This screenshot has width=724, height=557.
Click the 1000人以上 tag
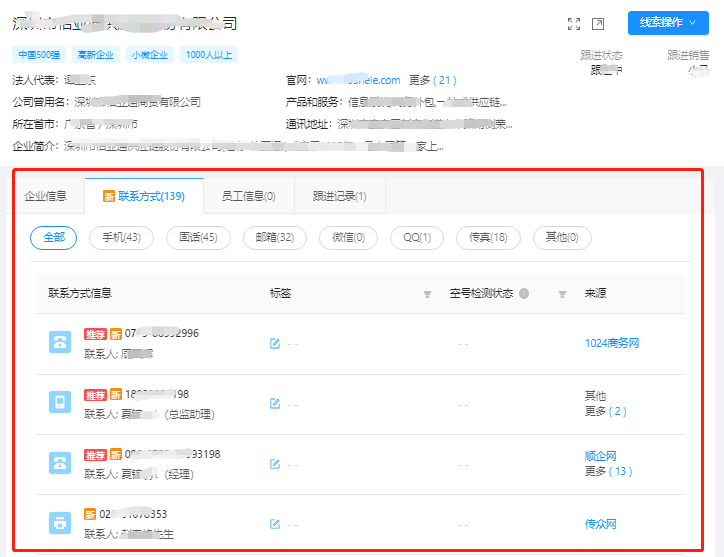209,55
